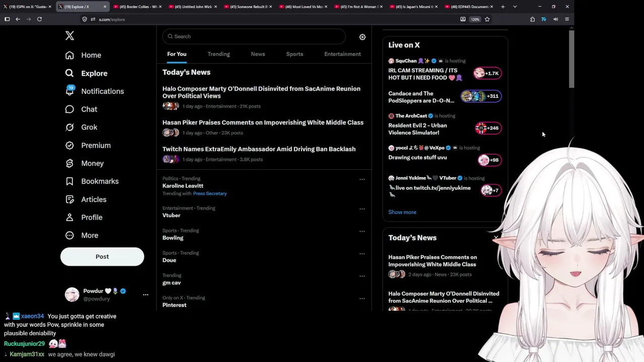Switch to the ESPN on X browser tab
The image size is (644, 362).
tap(27, 7)
